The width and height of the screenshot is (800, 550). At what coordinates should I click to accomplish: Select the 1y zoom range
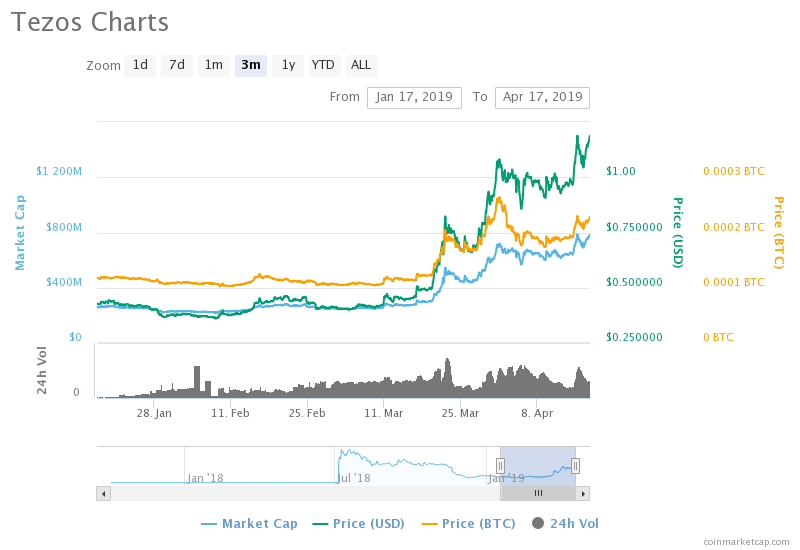point(288,65)
